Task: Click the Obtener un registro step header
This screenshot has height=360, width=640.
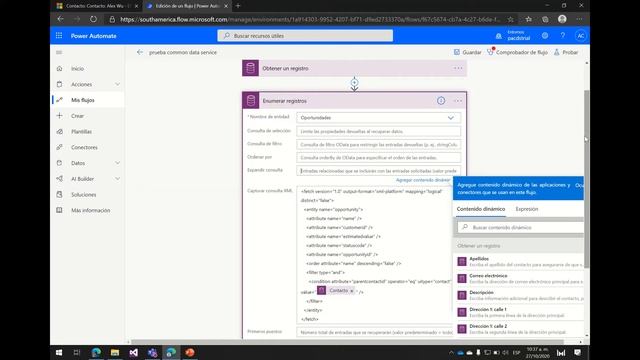Action: (354, 68)
